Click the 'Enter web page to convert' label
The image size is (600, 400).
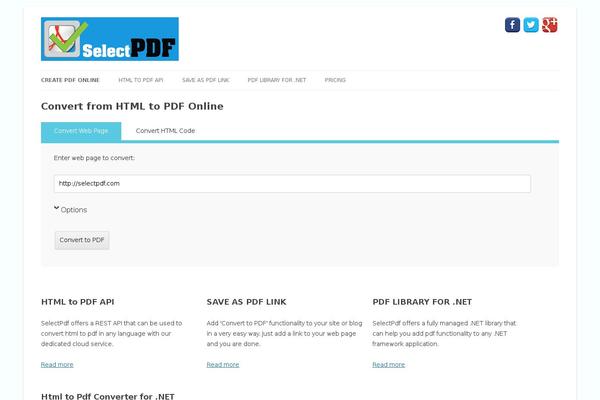[x=94, y=158]
